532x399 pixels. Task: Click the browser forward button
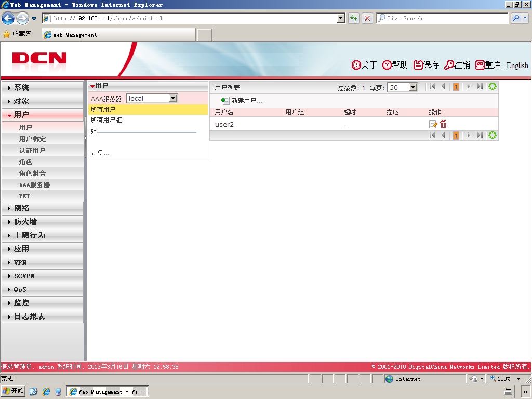[23, 18]
